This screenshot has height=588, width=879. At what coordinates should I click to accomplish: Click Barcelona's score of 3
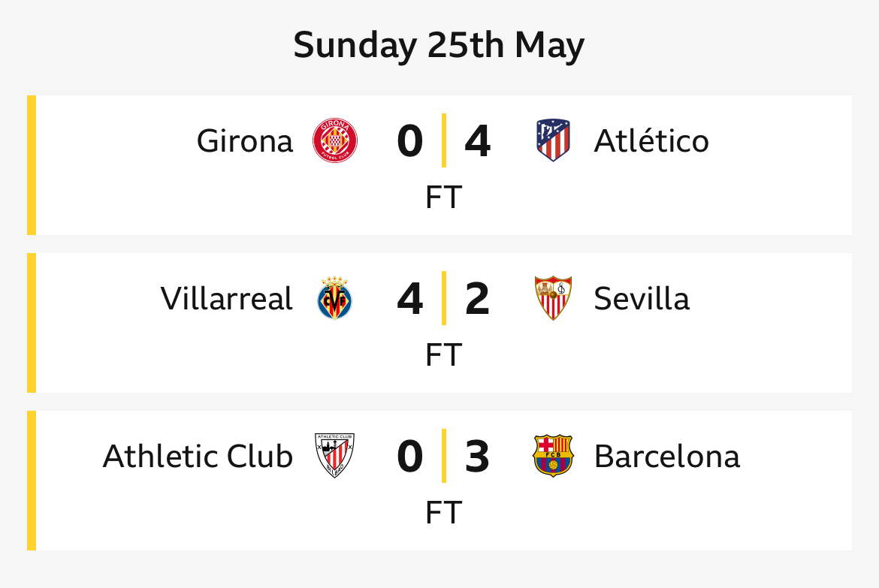478,457
